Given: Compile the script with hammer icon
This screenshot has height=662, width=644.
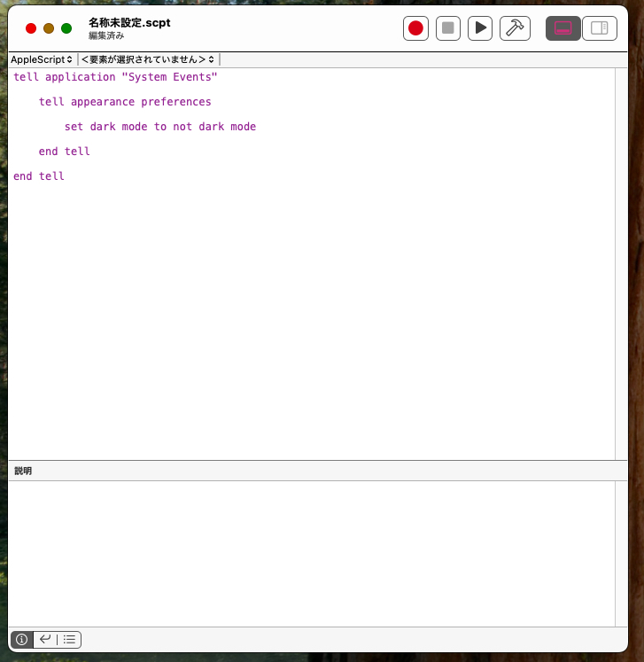Looking at the screenshot, I should click(x=515, y=28).
